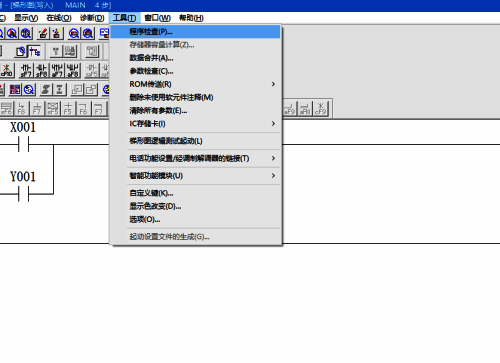
Task: Select the Y001 contact in ladder
Action: (23, 194)
